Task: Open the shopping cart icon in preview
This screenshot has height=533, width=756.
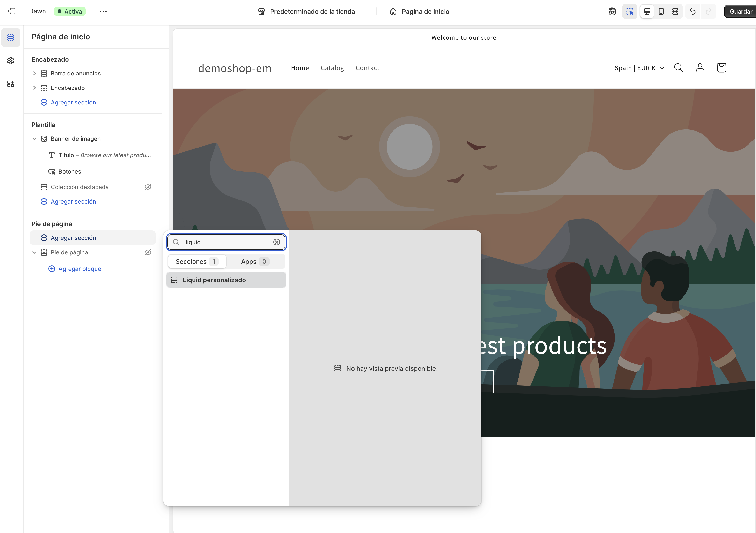Action: [721, 68]
